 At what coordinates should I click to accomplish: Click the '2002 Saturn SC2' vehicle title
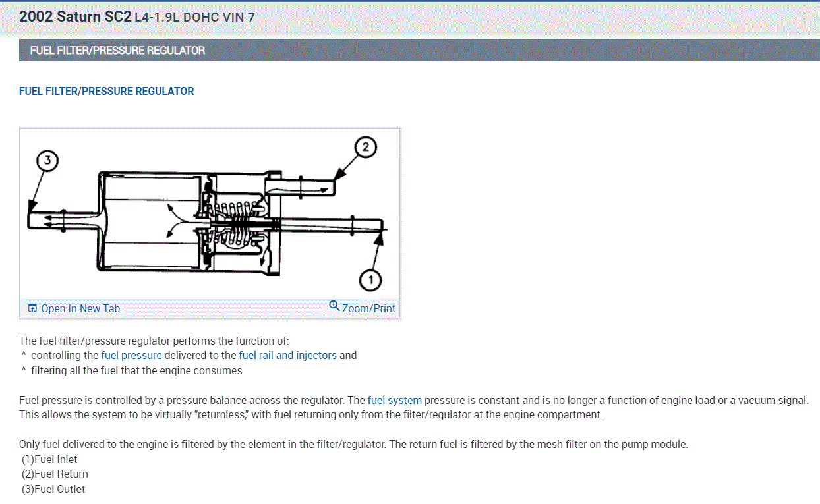click(x=75, y=17)
